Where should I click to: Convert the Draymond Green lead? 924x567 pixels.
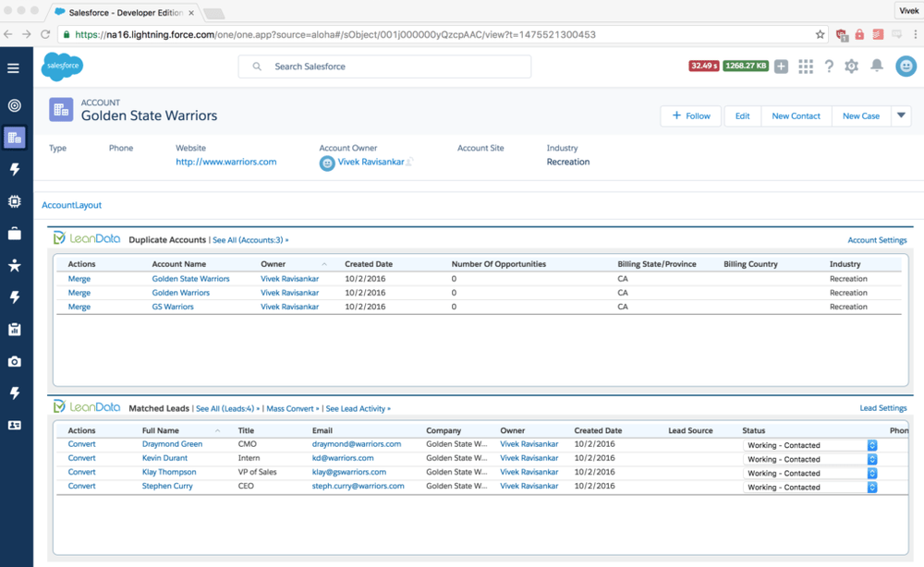(x=81, y=444)
